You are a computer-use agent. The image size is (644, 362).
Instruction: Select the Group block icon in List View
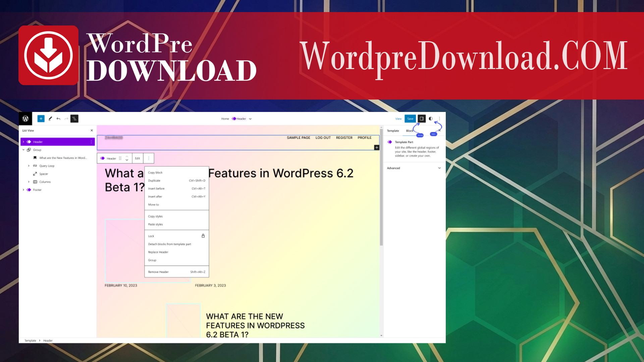29,150
